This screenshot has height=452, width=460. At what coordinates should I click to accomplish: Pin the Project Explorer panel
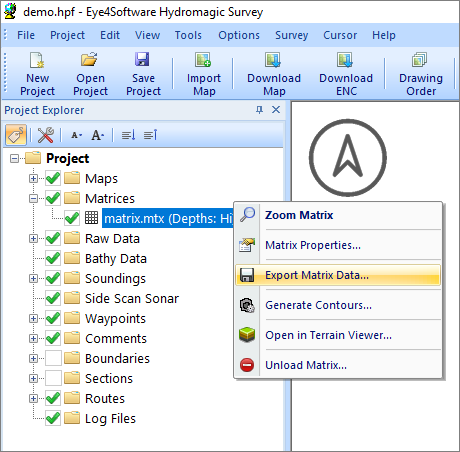(x=259, y=110)
